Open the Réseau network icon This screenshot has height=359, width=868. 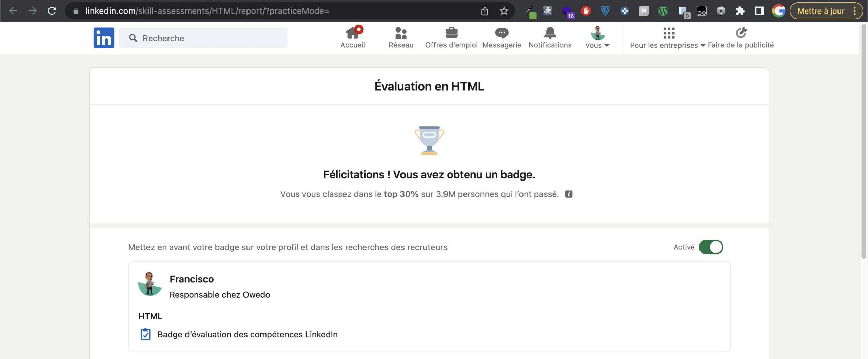click(x=401, y=33)
